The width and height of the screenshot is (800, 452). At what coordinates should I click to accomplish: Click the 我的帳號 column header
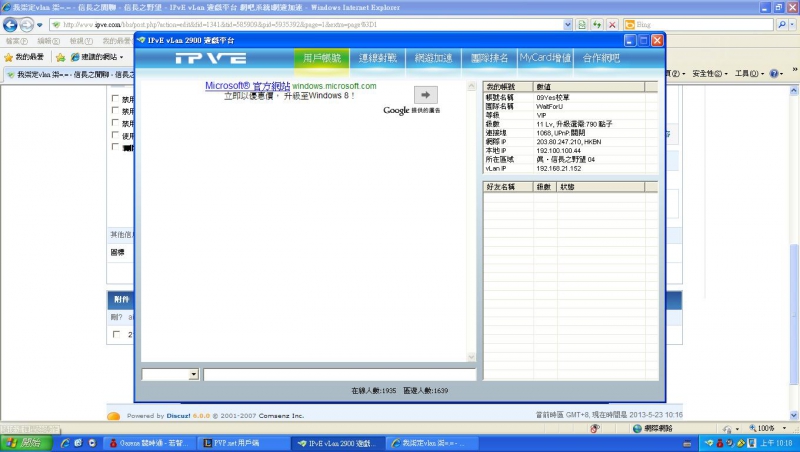pyautogui.click(x=508, y=87)
